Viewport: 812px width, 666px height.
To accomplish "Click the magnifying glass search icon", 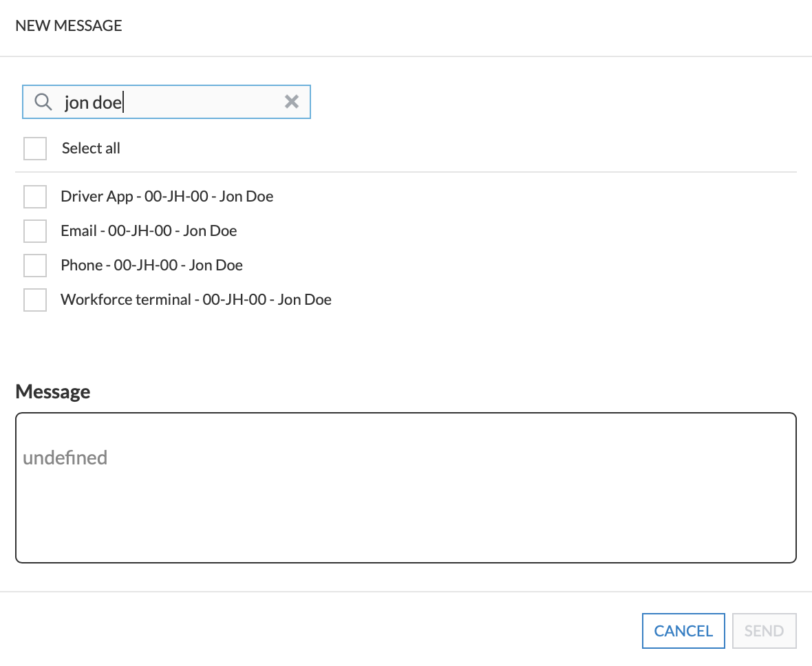I will pos(43,102).
